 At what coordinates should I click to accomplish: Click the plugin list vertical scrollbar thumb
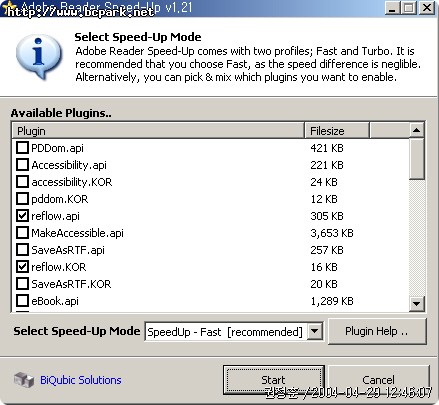(416, 159)
